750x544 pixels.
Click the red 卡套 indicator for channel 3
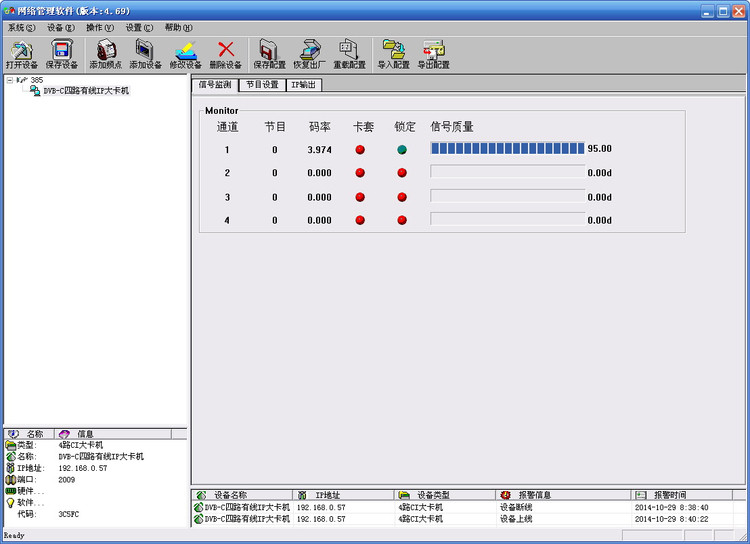360,197
